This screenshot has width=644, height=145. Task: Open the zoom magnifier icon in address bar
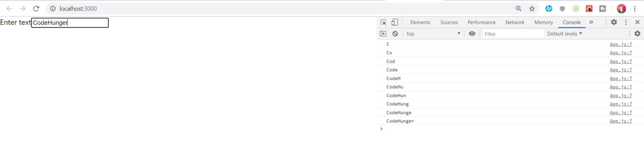point(518,8)
